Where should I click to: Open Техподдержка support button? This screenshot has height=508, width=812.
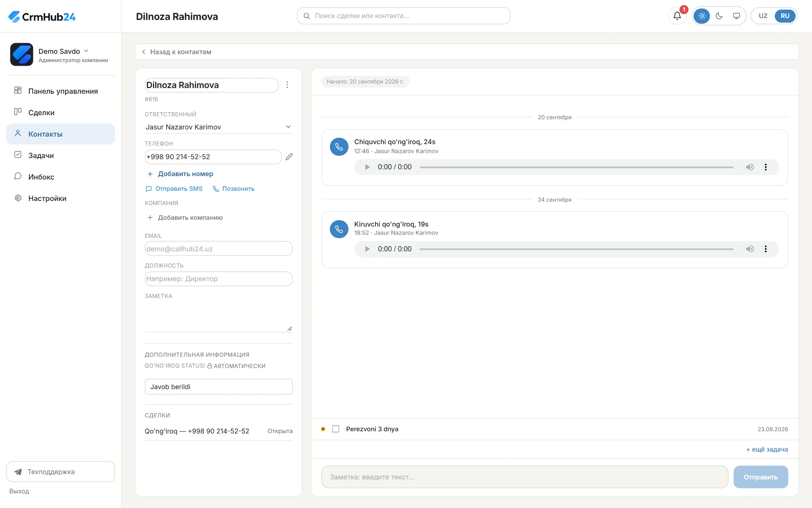click(61, 472)
